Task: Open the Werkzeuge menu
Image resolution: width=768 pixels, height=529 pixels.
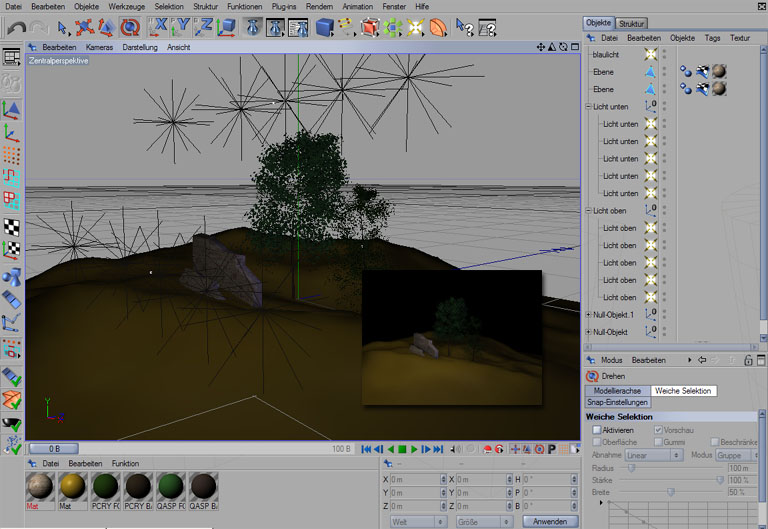Action: [x=125, y=6]
